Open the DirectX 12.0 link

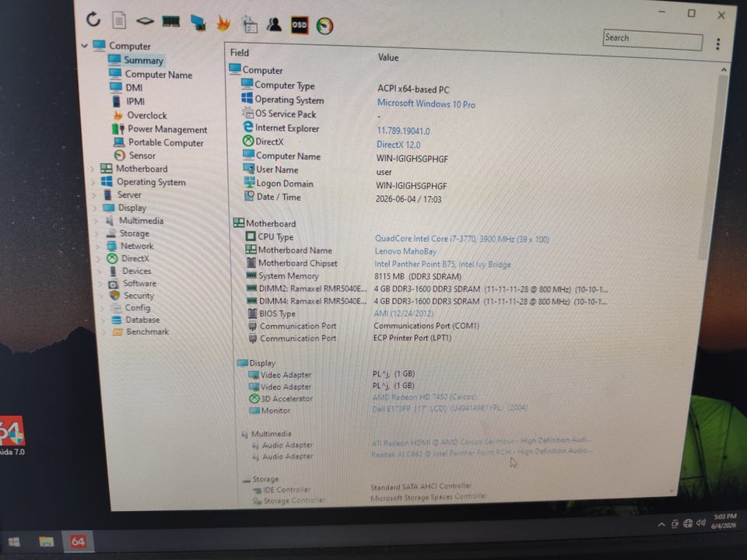pos(398,145)
